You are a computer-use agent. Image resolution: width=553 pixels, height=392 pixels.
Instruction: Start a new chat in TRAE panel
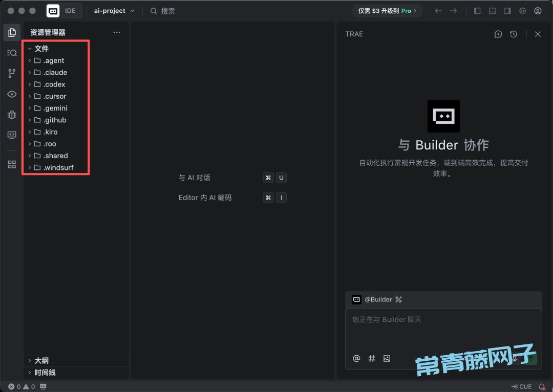coord(498,34)
